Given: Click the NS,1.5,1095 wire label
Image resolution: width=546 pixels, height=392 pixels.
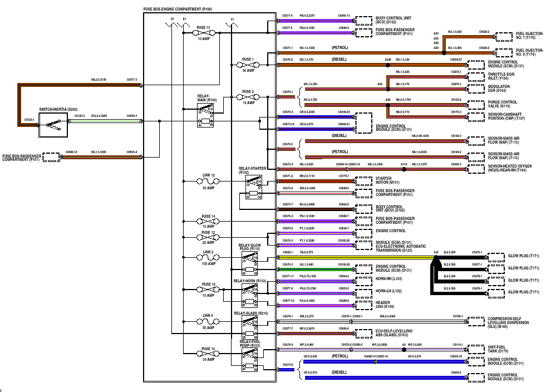Looking at the screenshot, I should click(x=99, y=152).
